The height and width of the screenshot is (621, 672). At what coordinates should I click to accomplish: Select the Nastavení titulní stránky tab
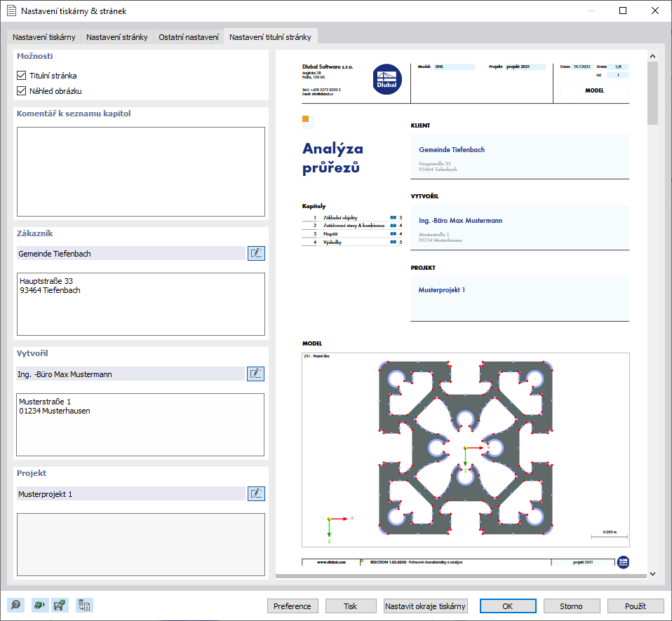(271, 37)
